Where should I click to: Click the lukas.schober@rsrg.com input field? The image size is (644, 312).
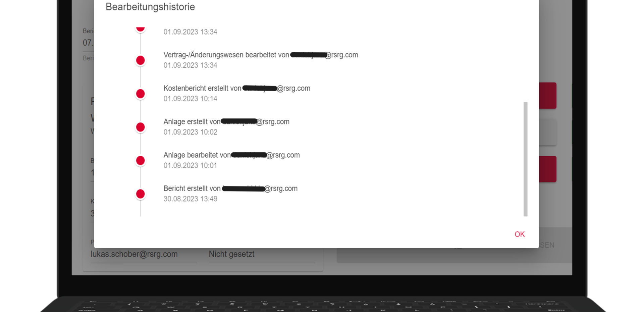click(x=144, y=254)
